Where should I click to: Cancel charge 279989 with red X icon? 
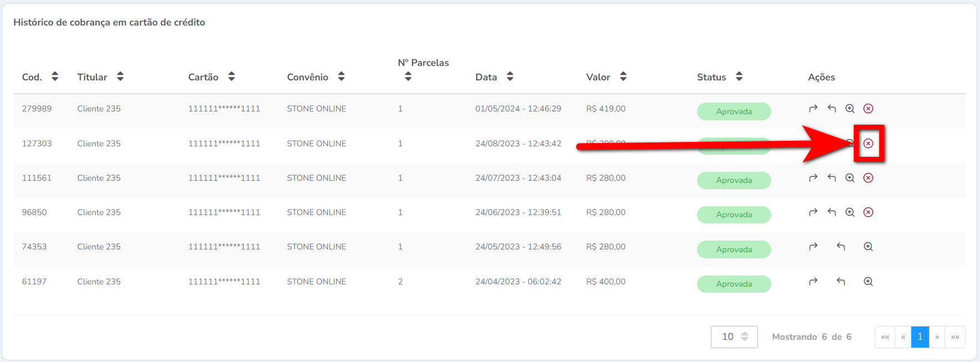868,109
